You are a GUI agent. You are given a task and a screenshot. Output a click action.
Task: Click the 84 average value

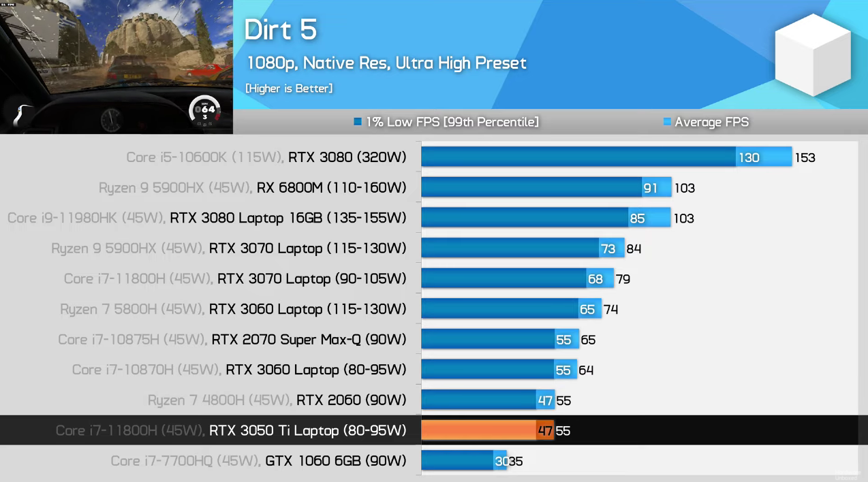(x=634, y=248)
